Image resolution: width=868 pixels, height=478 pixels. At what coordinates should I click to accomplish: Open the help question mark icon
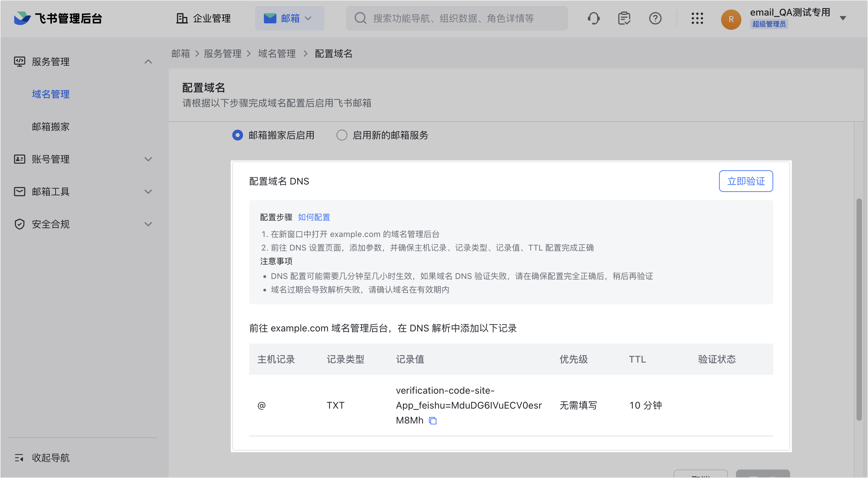click(655, 18)
